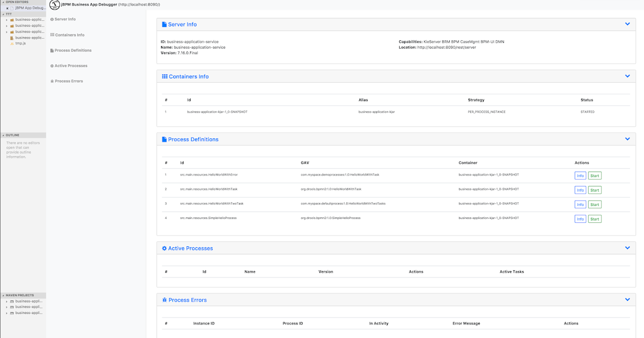Click the com.myspace.demoprocesses:1.0:HelloWorldWithTask GAV cell
Image resolution: width=644 pixels, height=338 pixels.
point(340,175)
